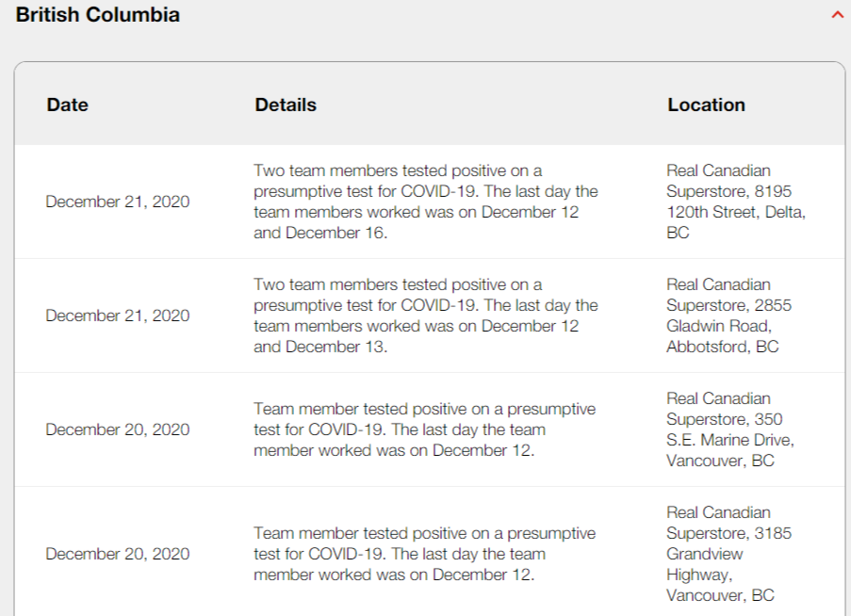Click 'Abbotsford, BC' text in location column
Image resolution: width=851 pixels, height=616 pixels.
coord(723,347)
